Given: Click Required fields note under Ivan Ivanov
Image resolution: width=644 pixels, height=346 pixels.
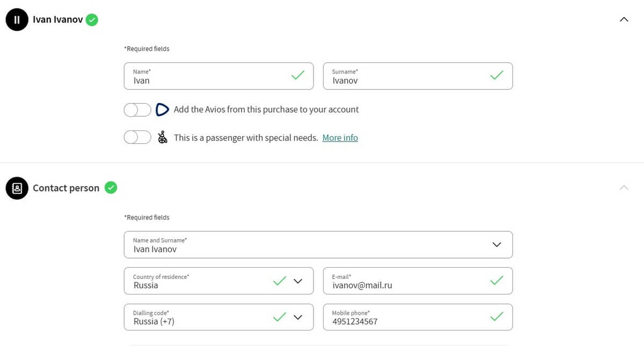Looking at the screenshot, I should [x=147, y=49].
